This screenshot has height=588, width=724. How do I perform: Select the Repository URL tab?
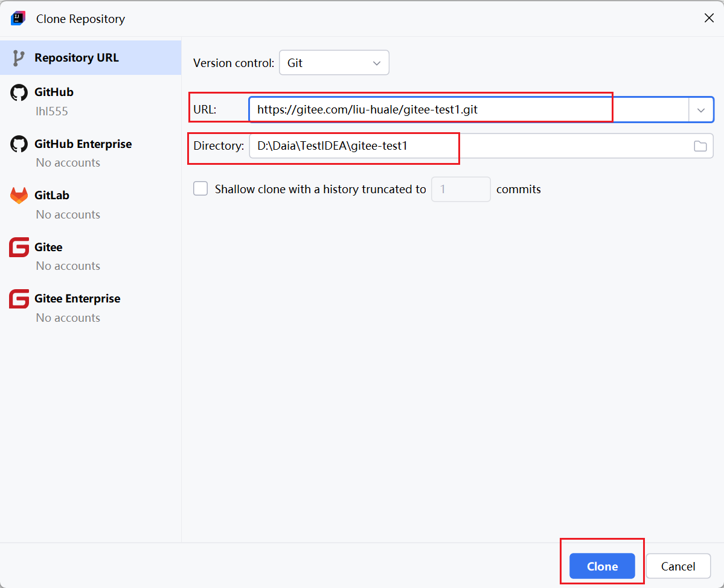click(x=91, y=58)
